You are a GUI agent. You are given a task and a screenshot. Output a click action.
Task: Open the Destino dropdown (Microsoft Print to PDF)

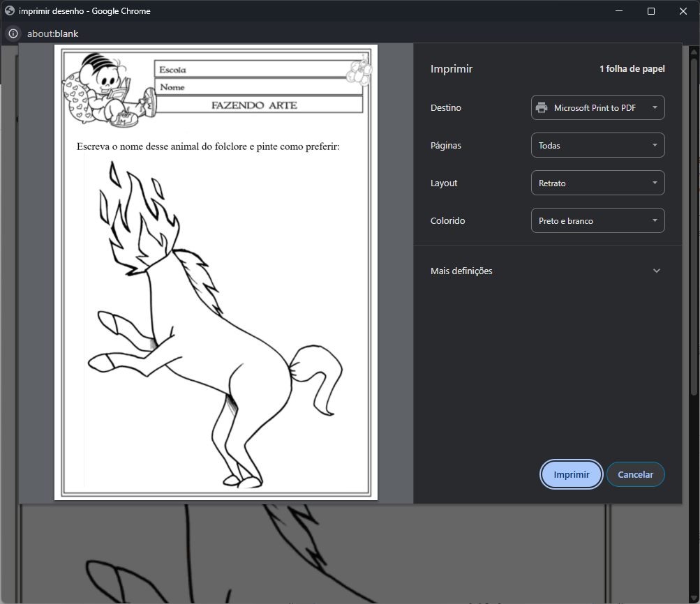(597, 107)
